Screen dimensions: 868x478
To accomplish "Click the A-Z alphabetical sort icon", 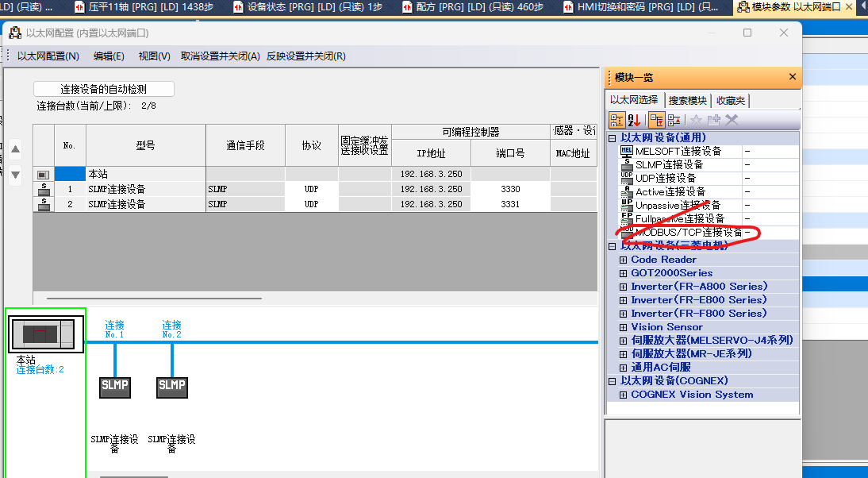I will click(x=634, y=120).
